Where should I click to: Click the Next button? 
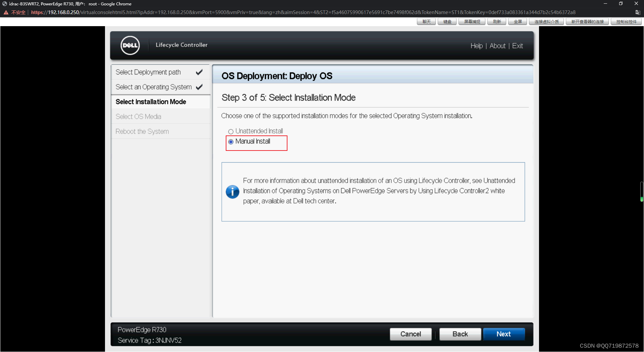coord(504,334)
